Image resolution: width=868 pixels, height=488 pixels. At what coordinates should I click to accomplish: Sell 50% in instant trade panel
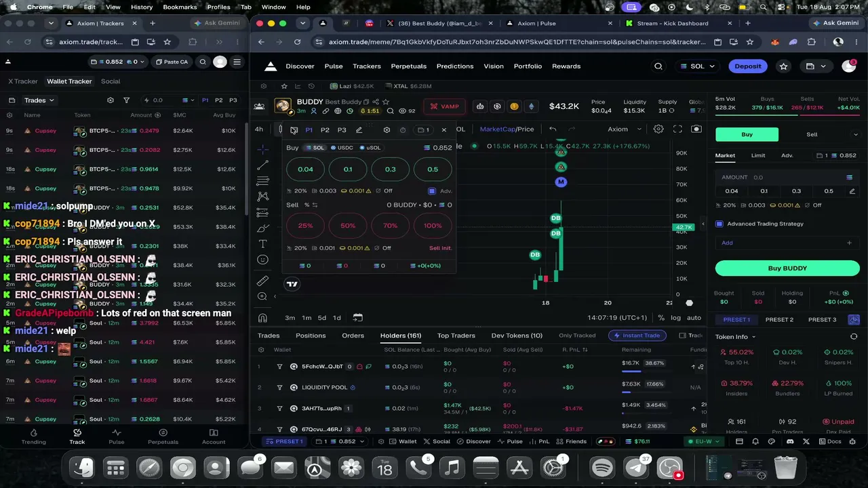coord(348,226)
